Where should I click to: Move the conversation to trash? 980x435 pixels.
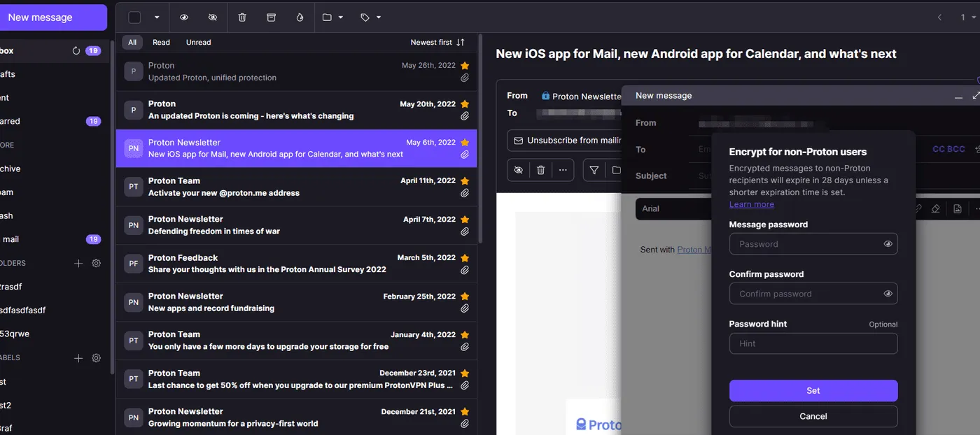point(242,17)
